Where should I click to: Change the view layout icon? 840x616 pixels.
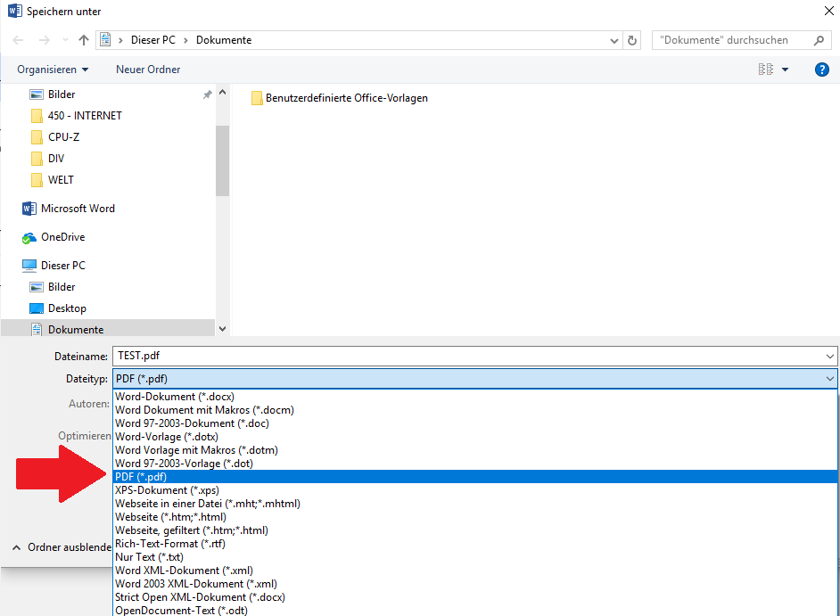[x=766, y=70]
